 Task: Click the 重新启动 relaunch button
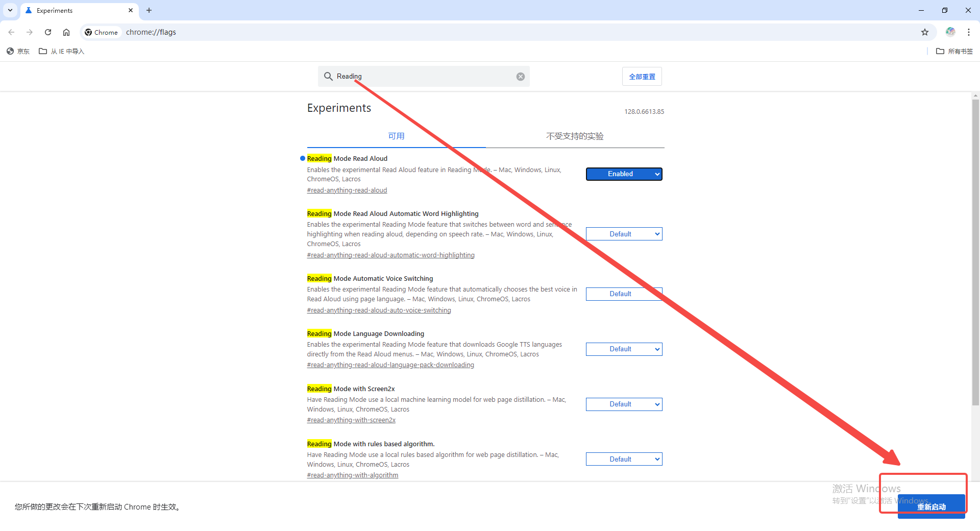pyautogui.click(x=931, y=506)
